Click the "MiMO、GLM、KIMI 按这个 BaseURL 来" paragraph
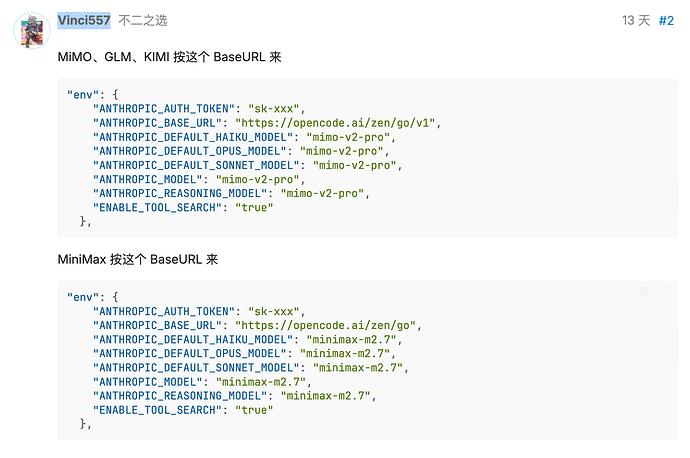The width and height of the screenshot is (690, 458). click(169, 57)
